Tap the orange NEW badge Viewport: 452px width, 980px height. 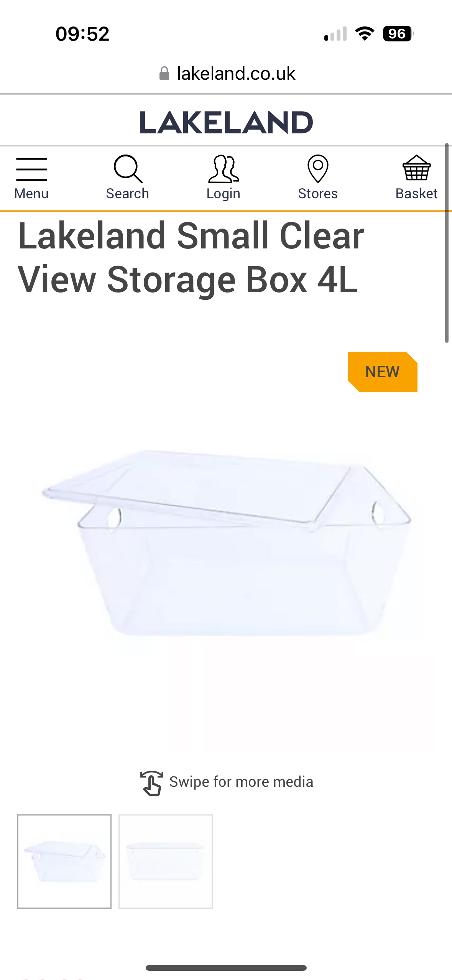383,372
